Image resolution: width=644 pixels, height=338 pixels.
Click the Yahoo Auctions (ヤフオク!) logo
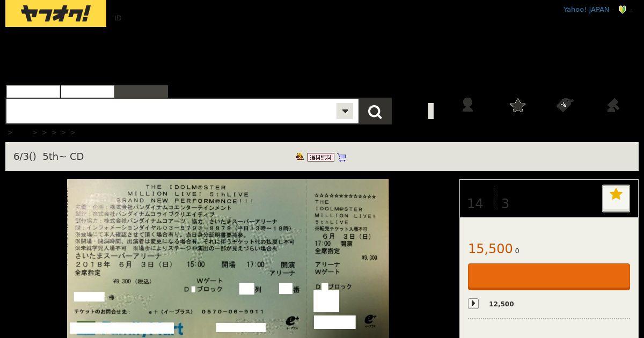click(x=56, y=13)
